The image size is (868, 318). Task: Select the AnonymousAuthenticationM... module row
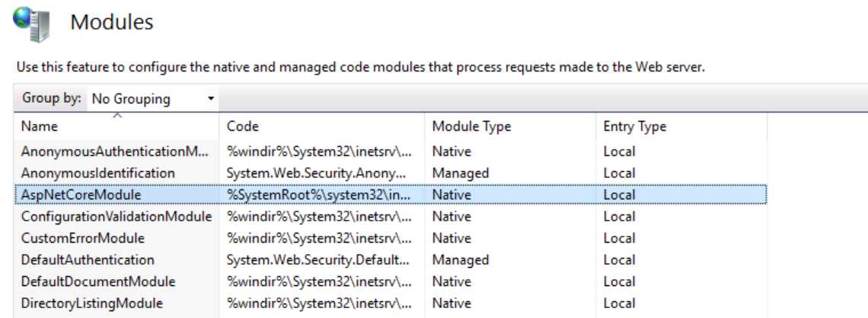[391, 151]
